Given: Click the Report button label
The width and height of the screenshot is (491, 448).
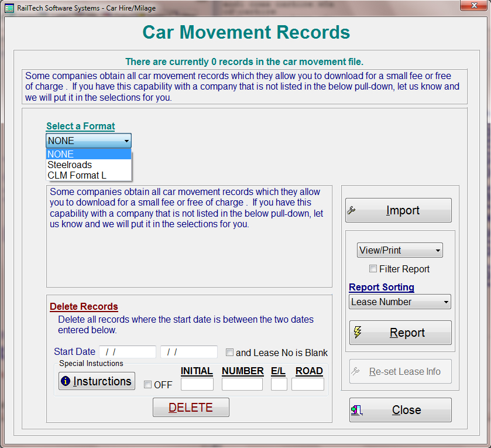Looking at the screenshot, I should [x=407, y=333].
